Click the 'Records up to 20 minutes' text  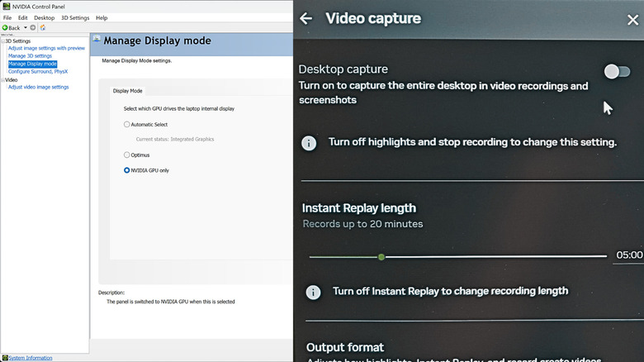pos(362,224)
